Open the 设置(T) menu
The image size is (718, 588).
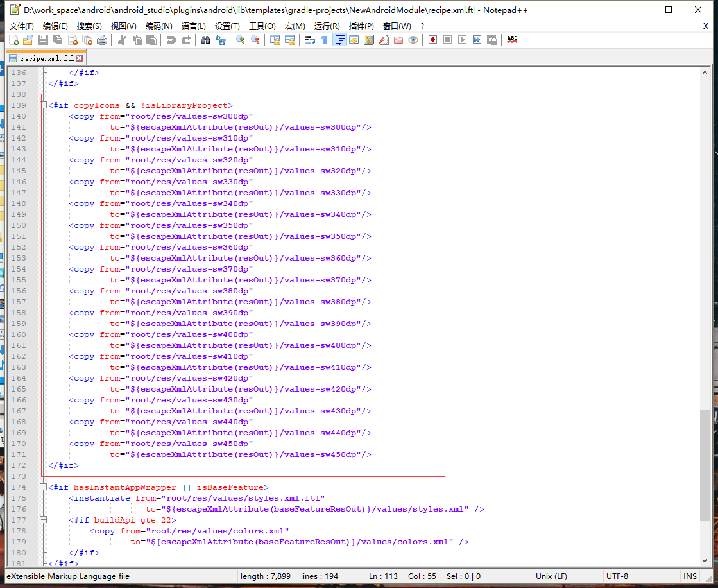tap(227, 26)
